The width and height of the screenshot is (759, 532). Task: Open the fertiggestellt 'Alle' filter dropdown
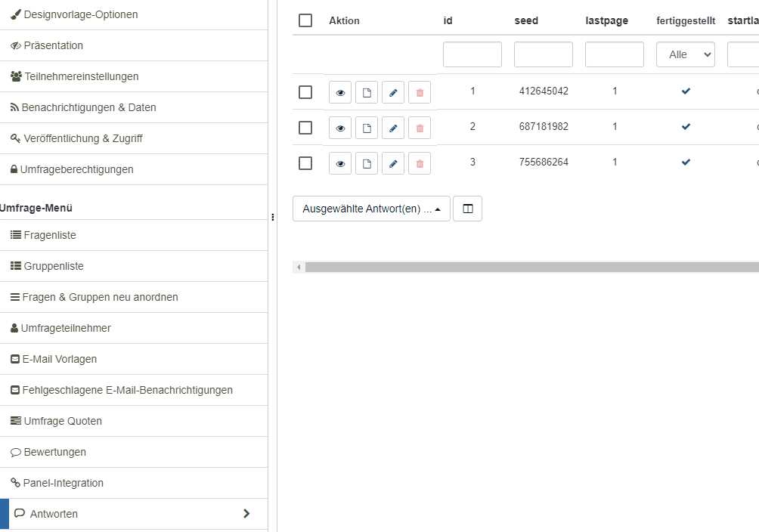[685, 54]
